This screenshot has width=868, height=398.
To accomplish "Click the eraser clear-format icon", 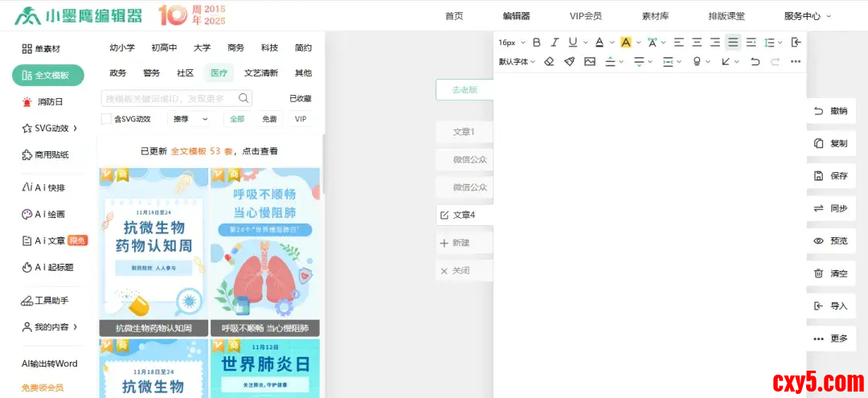I will pyautogui.click(x=549, y=62).
